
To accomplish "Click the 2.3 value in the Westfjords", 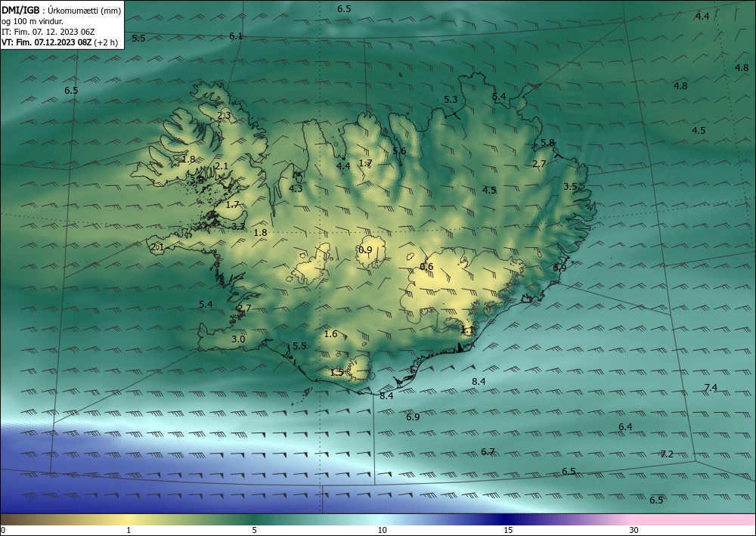I will (x=224, y=116).
